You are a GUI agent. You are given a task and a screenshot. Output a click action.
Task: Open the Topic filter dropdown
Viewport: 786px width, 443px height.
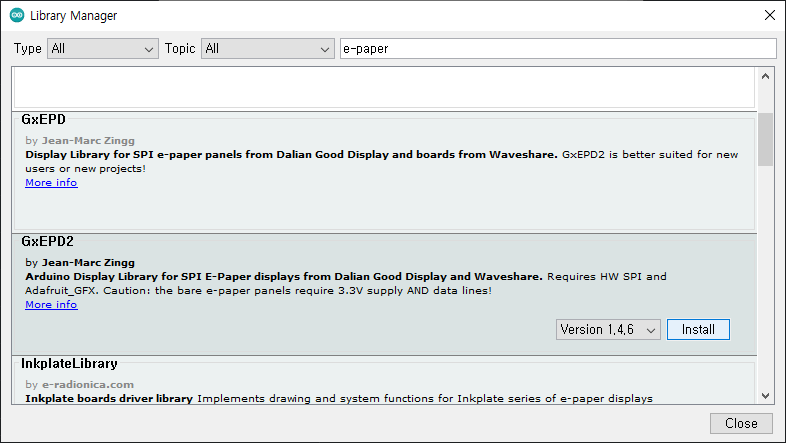pos(268,49)
